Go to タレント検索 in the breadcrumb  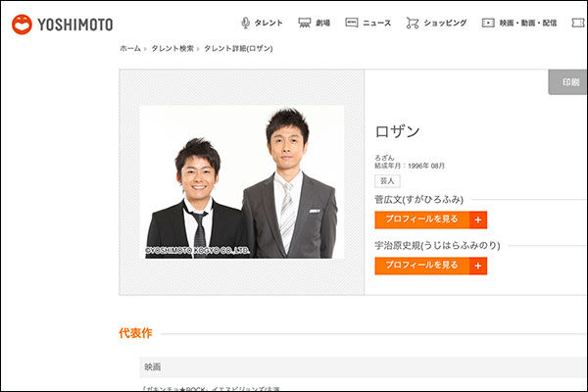pyautogui.click(x=172, y=48)
